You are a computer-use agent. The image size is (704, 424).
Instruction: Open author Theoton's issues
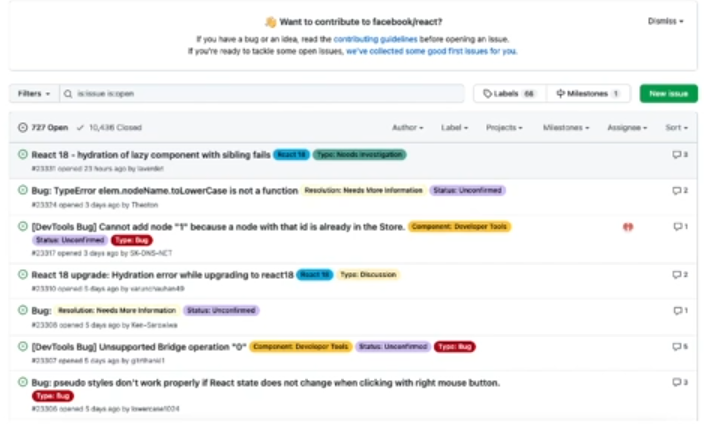coord(145,205)
